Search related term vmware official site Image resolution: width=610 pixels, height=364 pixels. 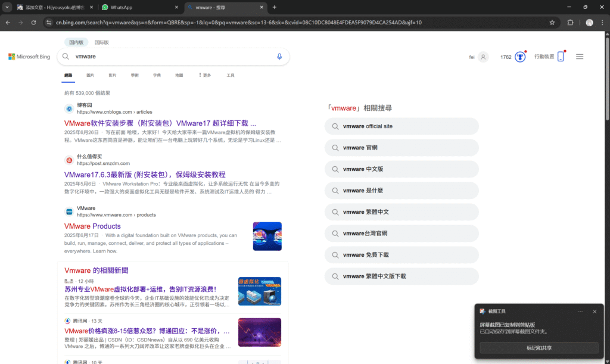[402, 126]
